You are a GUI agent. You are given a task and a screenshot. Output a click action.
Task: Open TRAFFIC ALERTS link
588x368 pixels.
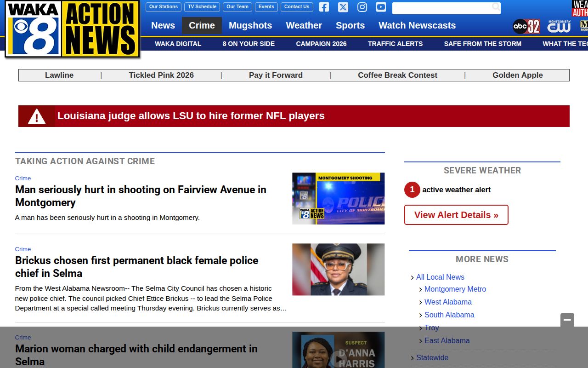click(x=395, y=44)
